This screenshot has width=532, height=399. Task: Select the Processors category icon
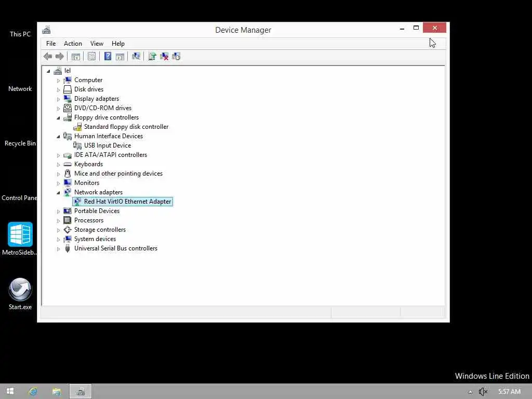tap(68, 220)
